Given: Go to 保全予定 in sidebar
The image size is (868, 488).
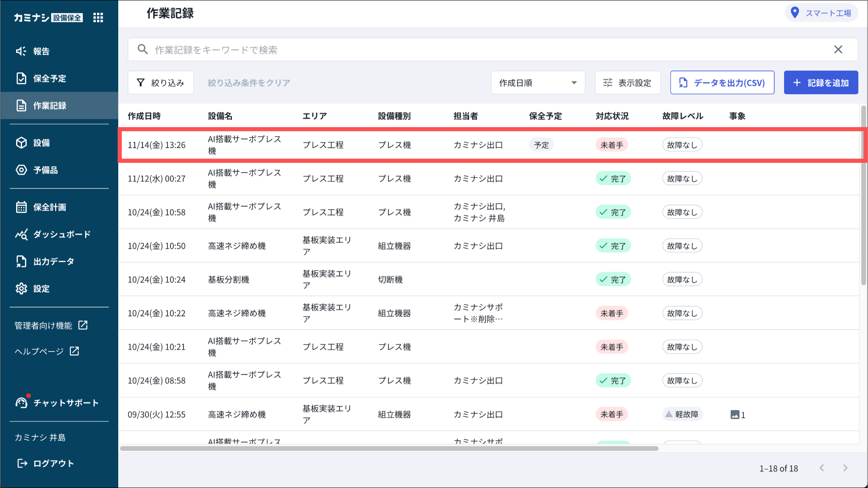Looking at the screenshot, I should 49,78.
